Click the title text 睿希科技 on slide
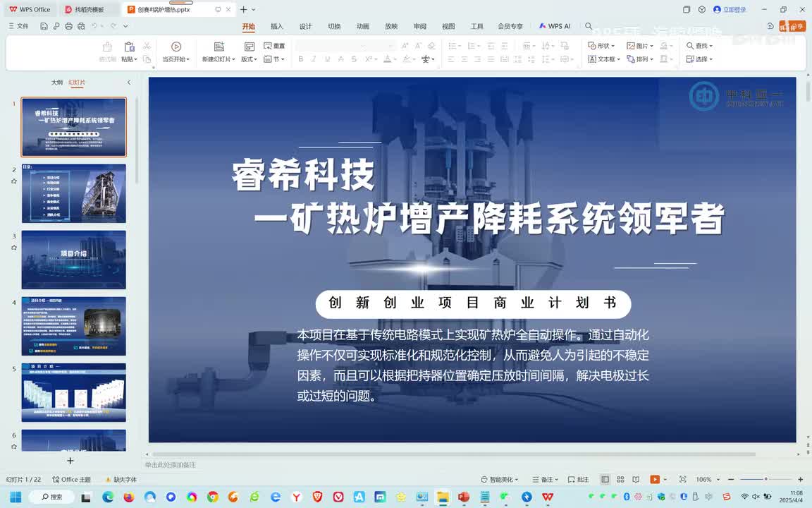The height and width of the screenshot is (508, 812). pos(303,175)
